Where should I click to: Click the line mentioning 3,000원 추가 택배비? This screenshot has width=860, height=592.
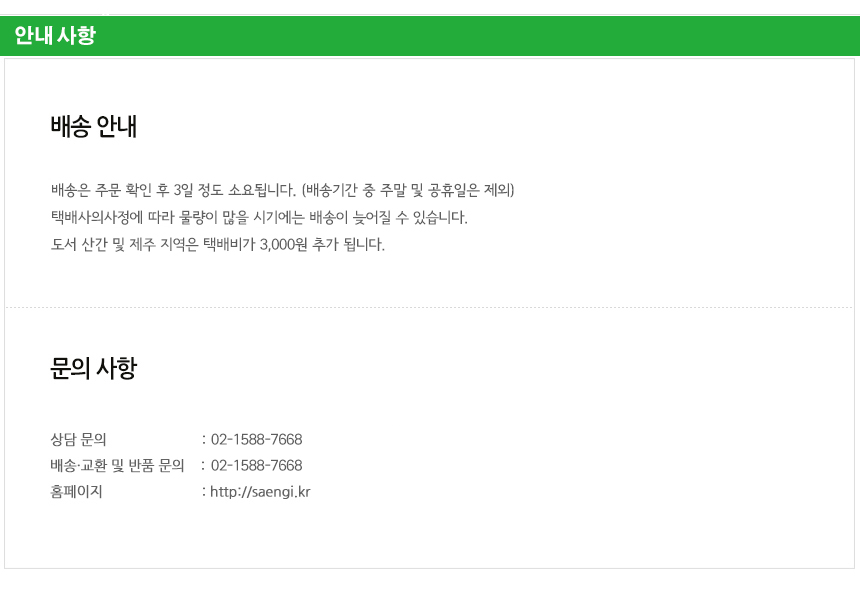point(218,244)
